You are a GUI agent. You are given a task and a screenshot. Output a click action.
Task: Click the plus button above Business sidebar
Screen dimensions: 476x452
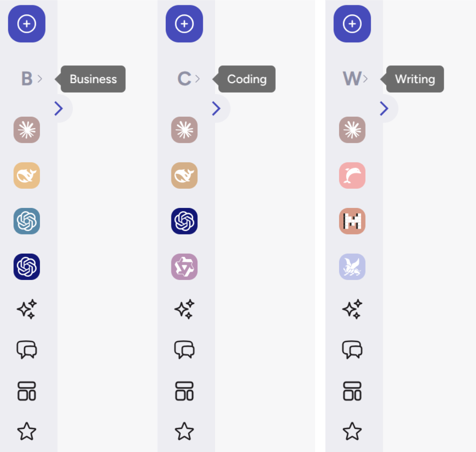tap(27, 24)
